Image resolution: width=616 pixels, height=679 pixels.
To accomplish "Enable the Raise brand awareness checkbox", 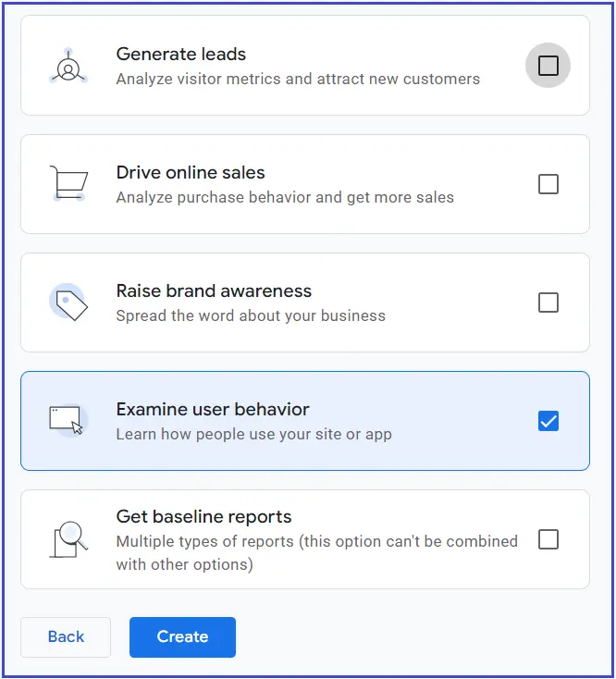I will tap(548, 302).
